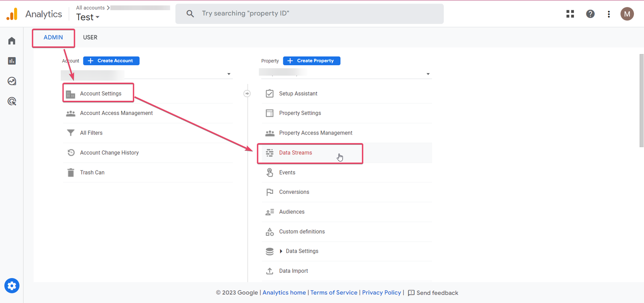The height and width of the screenshot is (303, 644).
Task: Click the Create Property button
Action: [312, 61]
